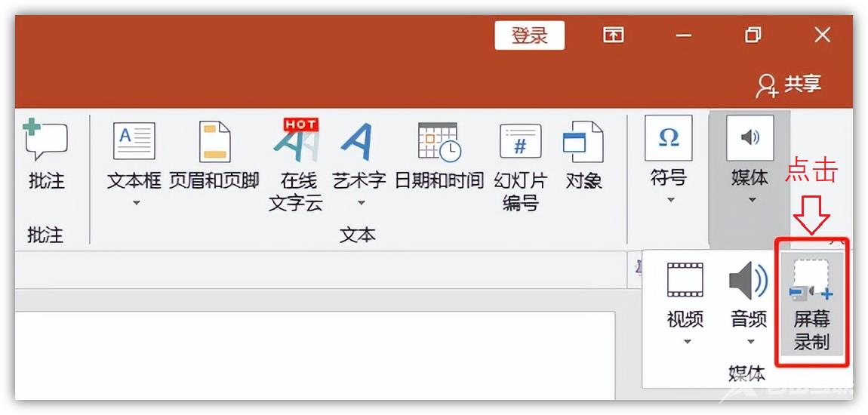Choose the 视频 video icon
This screenshot has width=868, height=415.
point(685,281)
